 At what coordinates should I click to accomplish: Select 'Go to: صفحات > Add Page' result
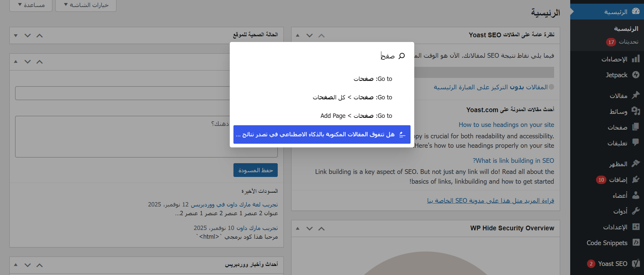[322, 116]
